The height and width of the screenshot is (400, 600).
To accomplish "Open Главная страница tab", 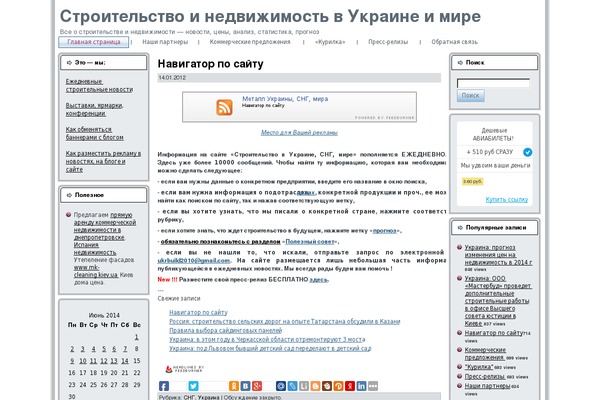I will 94,42.
